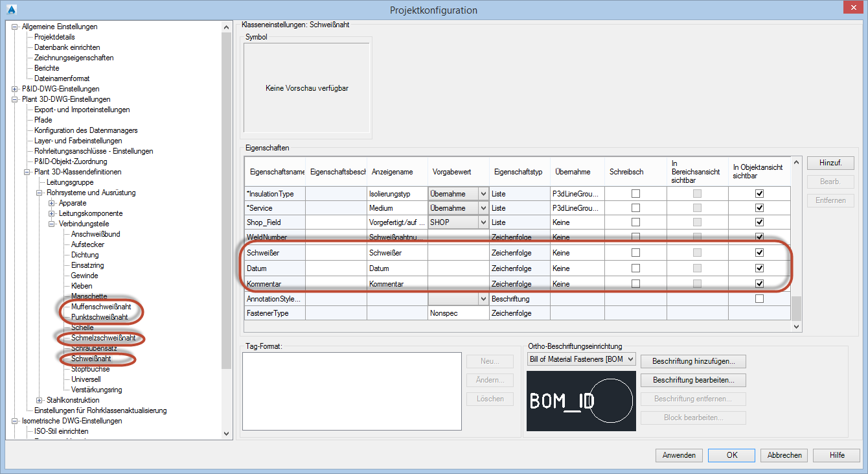Collapse Plant 3D-DWG-Einstellungen node
Screen dimensions: 868x474
coord(14,99)
